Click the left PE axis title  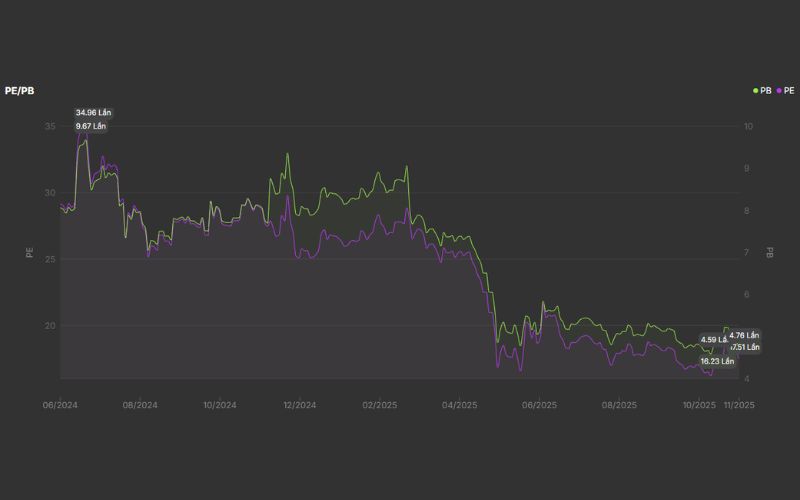click(x=30, y=252)
